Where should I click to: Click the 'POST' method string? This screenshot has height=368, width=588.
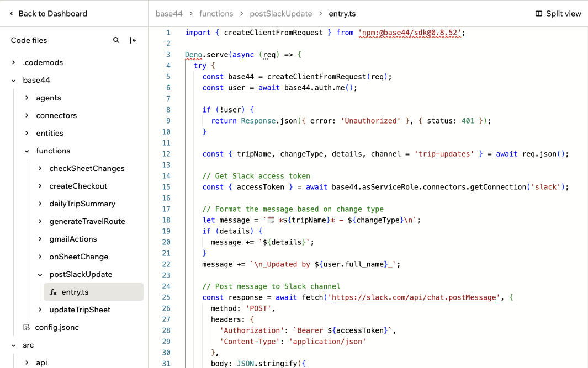[258, 308]
